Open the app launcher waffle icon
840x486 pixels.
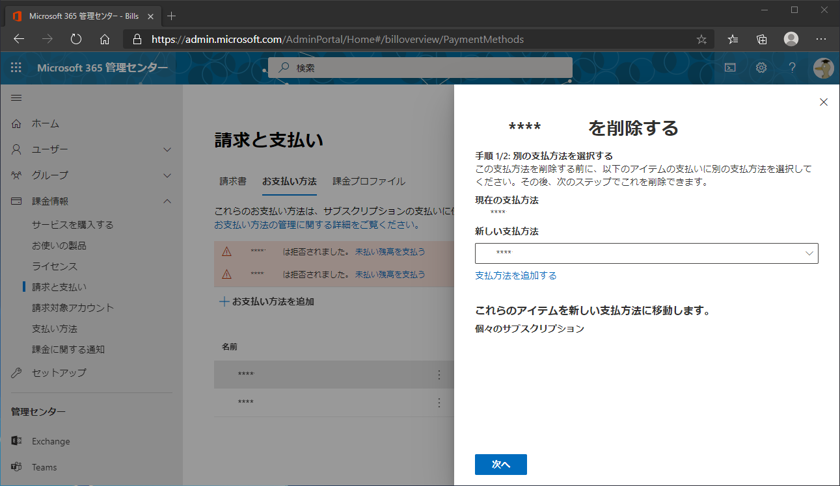(16, 68)
